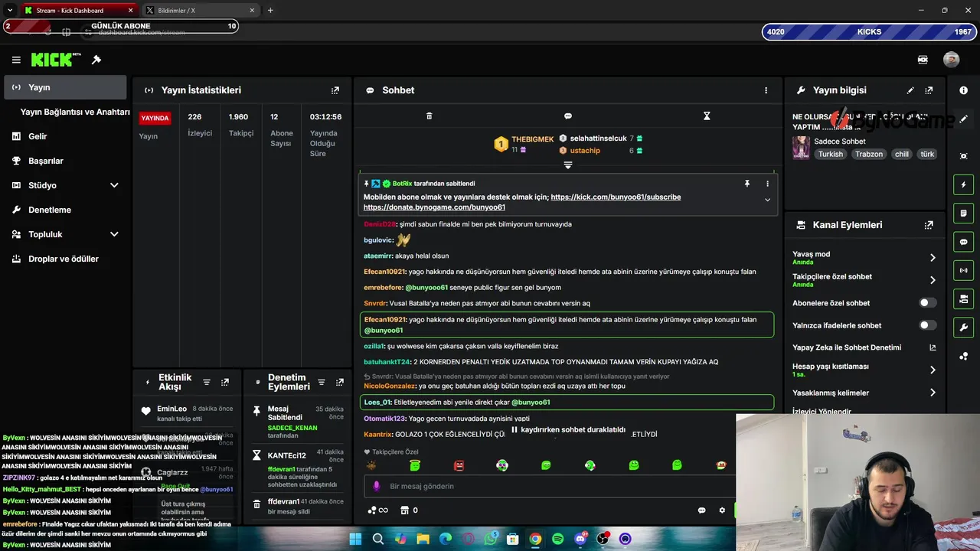Open Denetleme in the sidebar

coord(65,210)
